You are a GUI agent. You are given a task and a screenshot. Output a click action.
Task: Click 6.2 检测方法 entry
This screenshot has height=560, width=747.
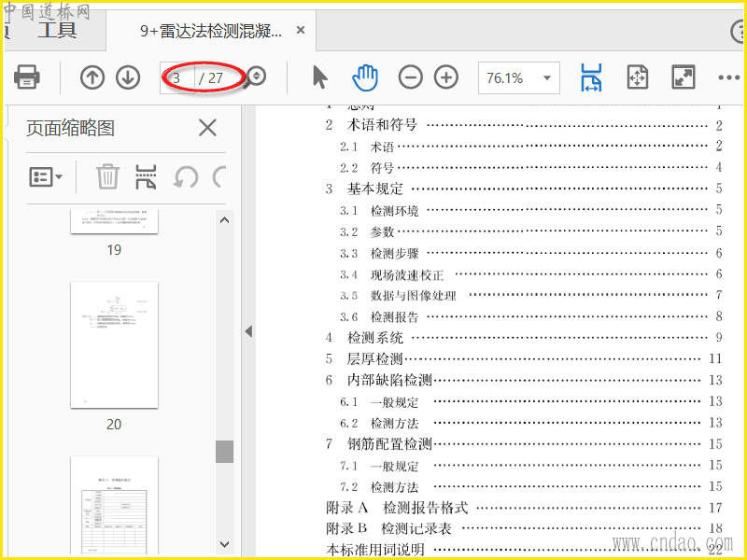click(531, 423)
